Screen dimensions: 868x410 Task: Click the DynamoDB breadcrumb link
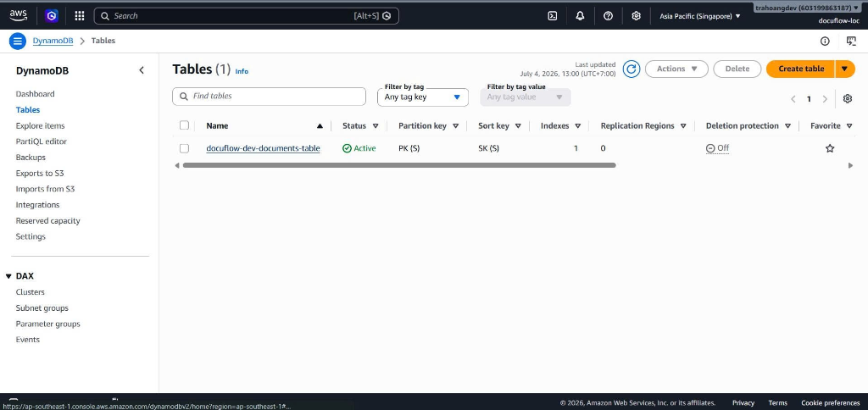(53, 41)
